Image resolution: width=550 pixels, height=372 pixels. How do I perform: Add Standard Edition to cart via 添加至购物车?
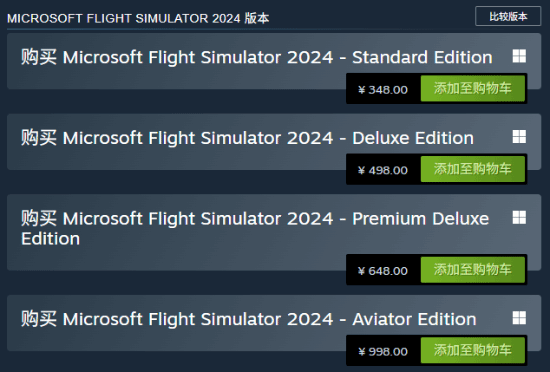tap(472, 88)
